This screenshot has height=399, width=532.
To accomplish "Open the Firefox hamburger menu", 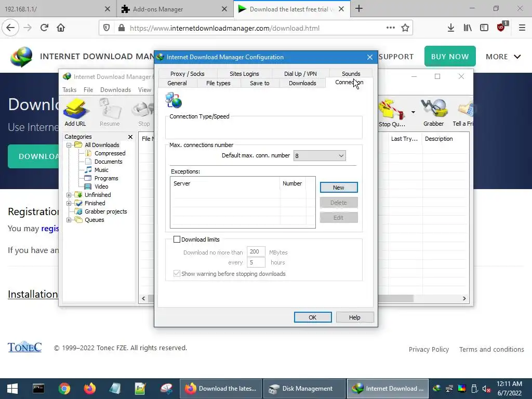I will pos(522,28).
